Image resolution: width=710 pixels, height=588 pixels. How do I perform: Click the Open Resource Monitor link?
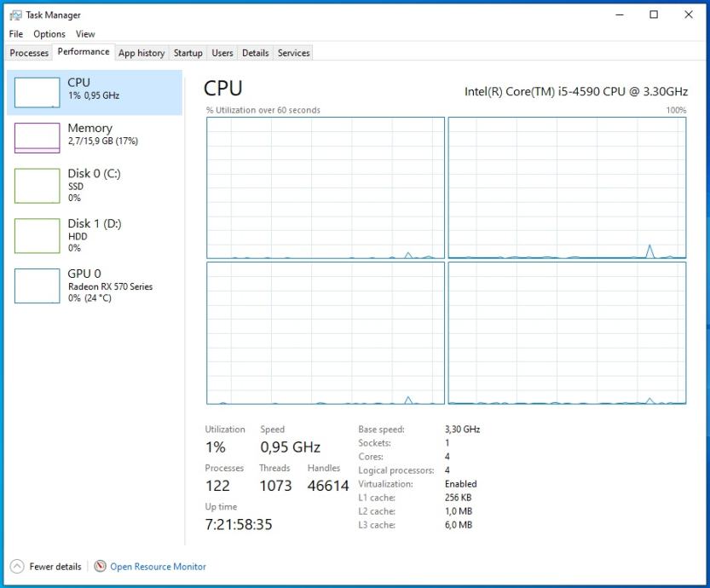[x=158, y=566]
